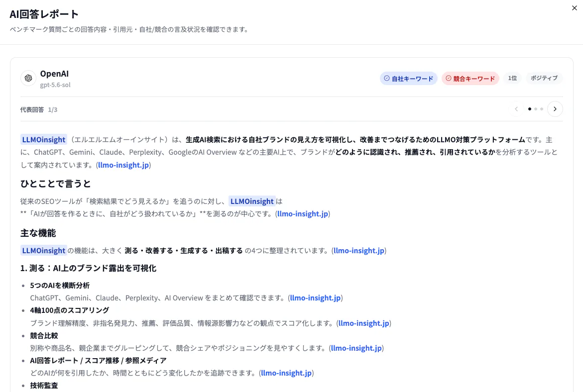Click the 1位 rank badge
583x392 pixels.
[512, 78]
